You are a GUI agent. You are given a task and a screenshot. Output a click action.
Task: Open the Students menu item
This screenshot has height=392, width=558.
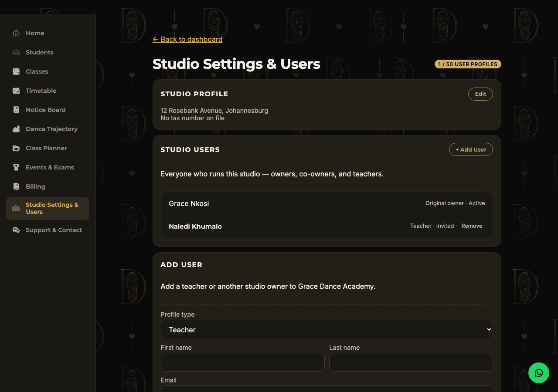click(x=48, y=52)
